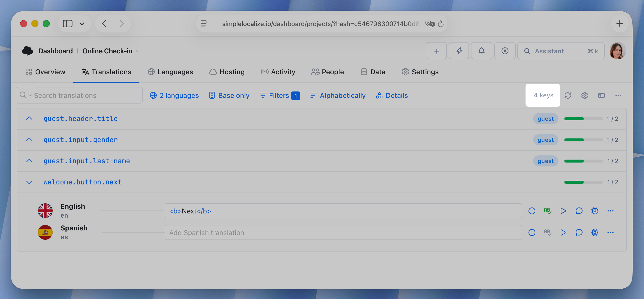
Task: Click progress bar for guest.header.title
Action: (584, 119)
